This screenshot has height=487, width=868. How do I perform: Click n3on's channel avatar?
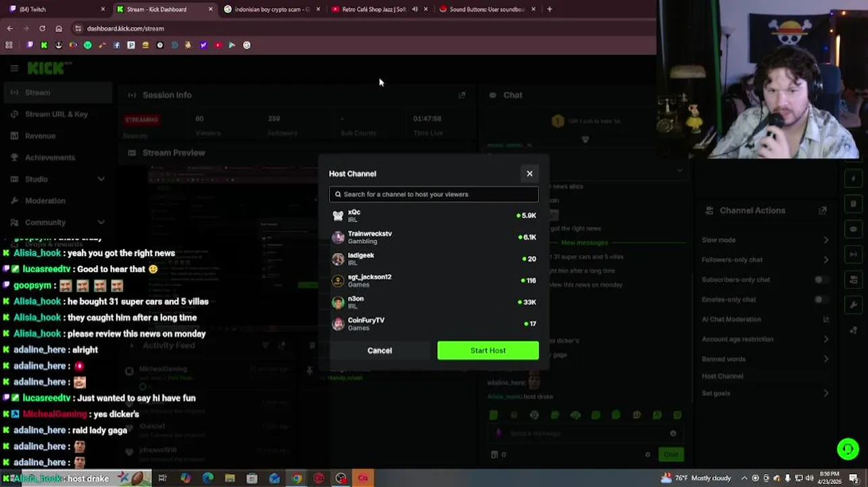[x=338, y=302]
